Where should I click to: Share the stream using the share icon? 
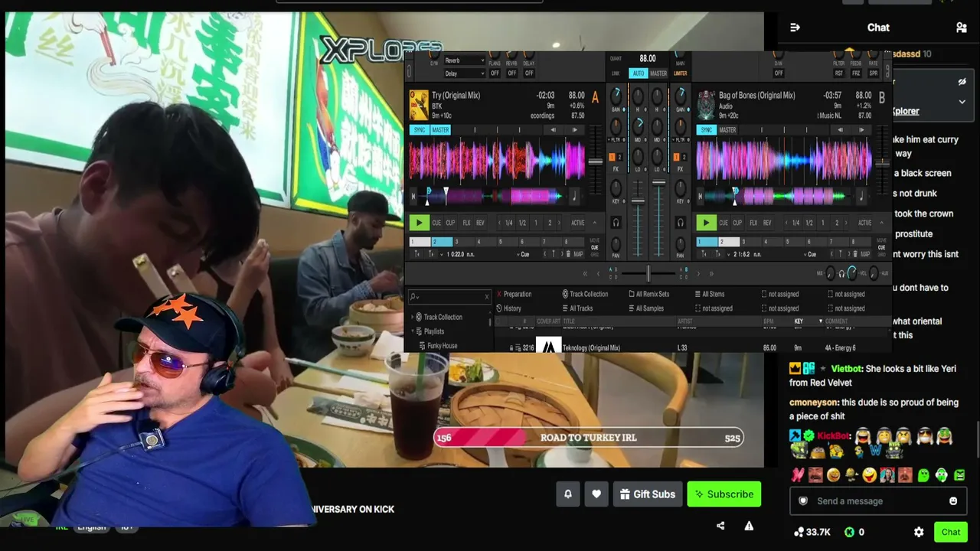click(720, 526)
